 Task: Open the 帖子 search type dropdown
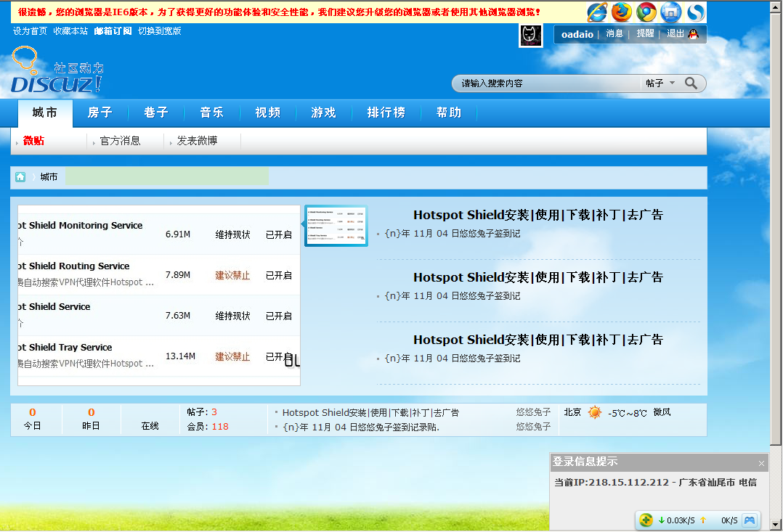(660, 83)
